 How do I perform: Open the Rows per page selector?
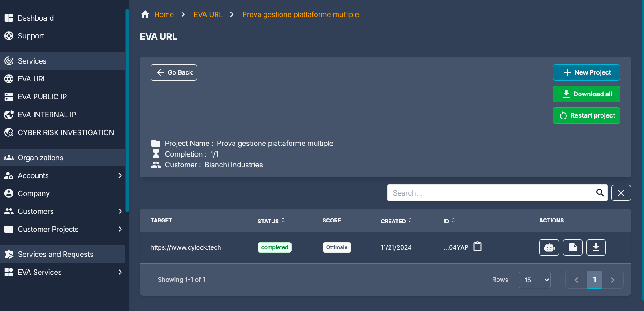[x=534, y=280]
